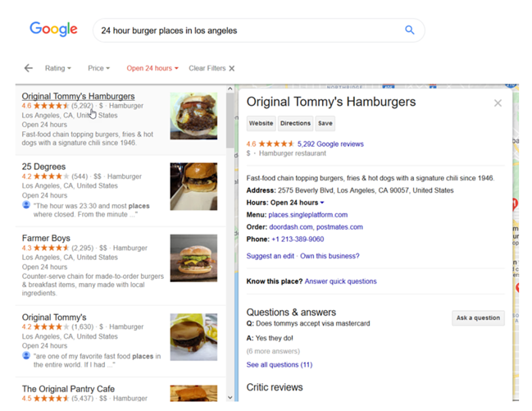532x411 pixels.
Task: Select the Farmer Boys result
Action: click(46, 238)
